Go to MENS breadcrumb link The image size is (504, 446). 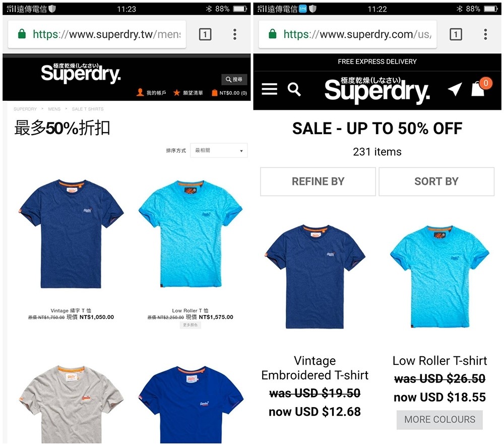coord(54,109)
